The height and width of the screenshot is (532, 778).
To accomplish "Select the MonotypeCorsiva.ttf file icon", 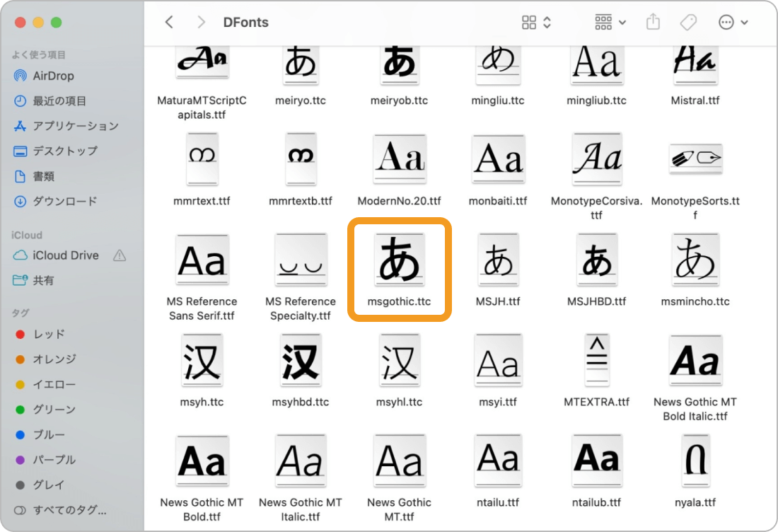I will pos(597,158).
